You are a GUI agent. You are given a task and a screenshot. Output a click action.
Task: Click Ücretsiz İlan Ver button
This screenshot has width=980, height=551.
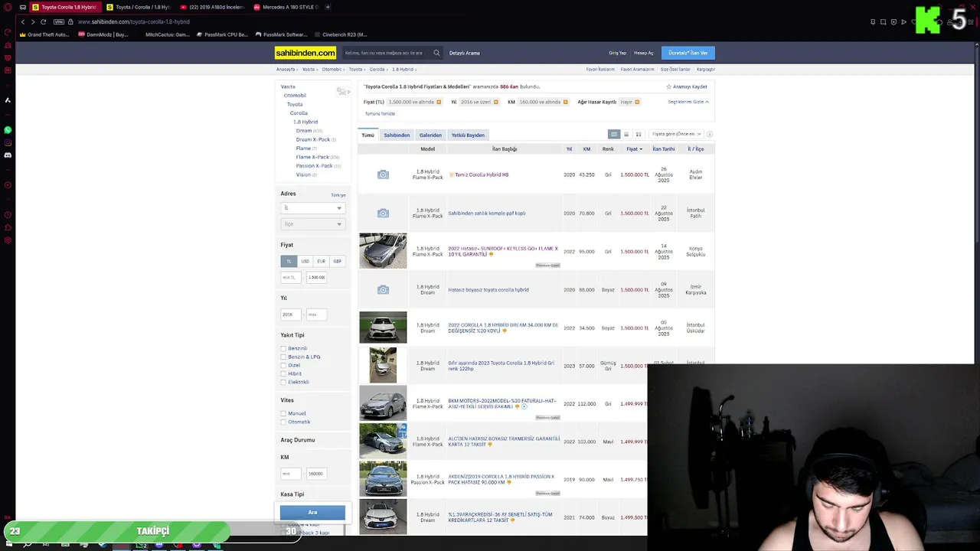(688, 53)
